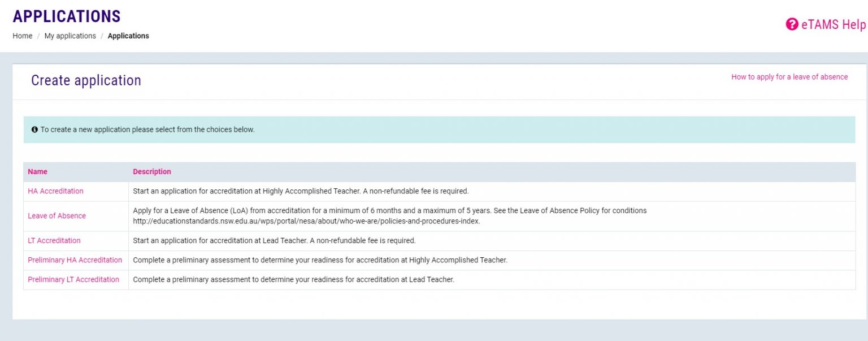Image resolution: width=868 pixels, height=341 pixels.
Task: Click the Preliminary LT Accreditation description text
Action: 293,279
